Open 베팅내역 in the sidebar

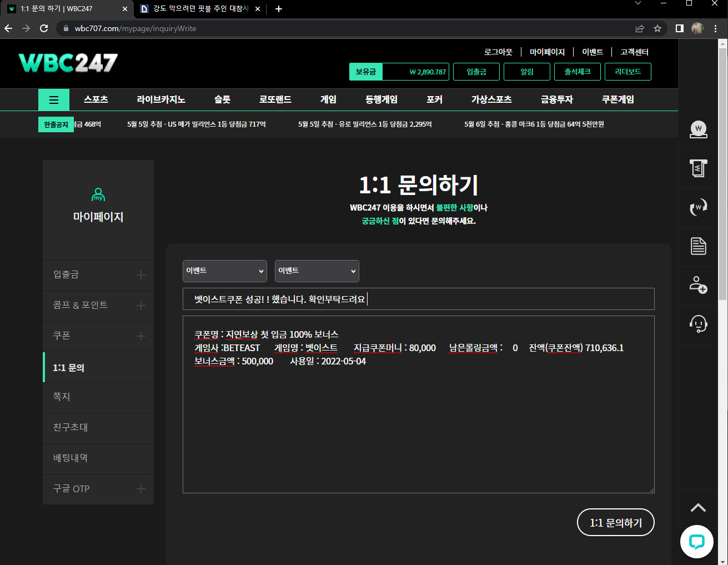click(x=98, y=458)
